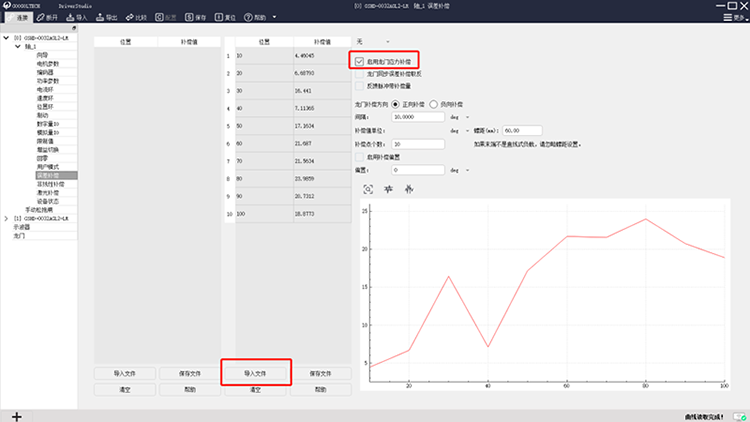Click the 比较 (Compare) toolbar icon

coord(135,18)
